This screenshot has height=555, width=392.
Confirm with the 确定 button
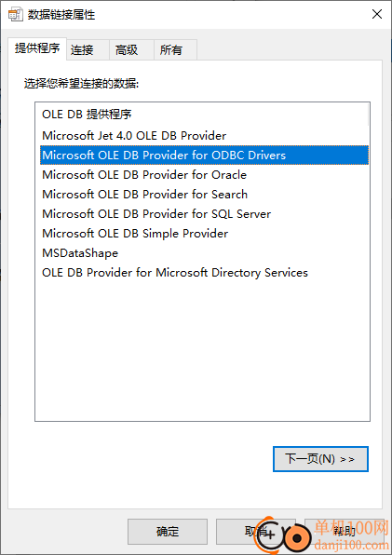168,532
